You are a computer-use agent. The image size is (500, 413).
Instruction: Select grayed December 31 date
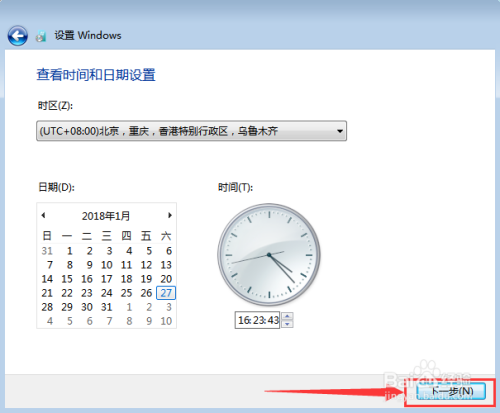tap(47, 251)
